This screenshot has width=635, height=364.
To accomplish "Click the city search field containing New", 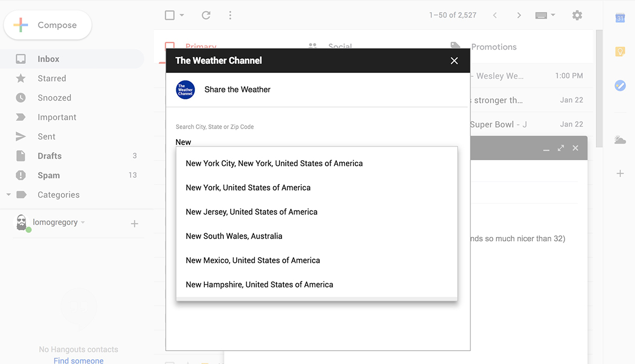I will click(316, 141).
